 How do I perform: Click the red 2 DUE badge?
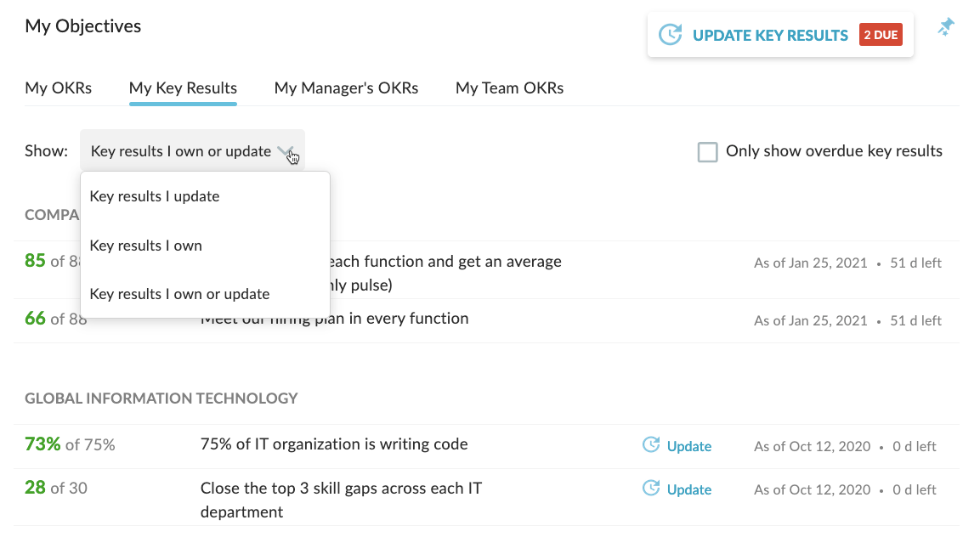pos(881,35)
